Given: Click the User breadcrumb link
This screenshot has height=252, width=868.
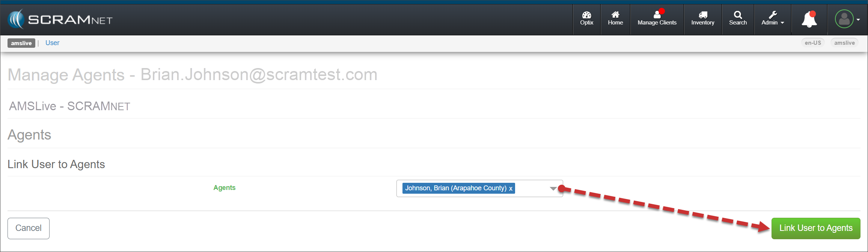Looking at the screenshot, I should click(52, 43).
